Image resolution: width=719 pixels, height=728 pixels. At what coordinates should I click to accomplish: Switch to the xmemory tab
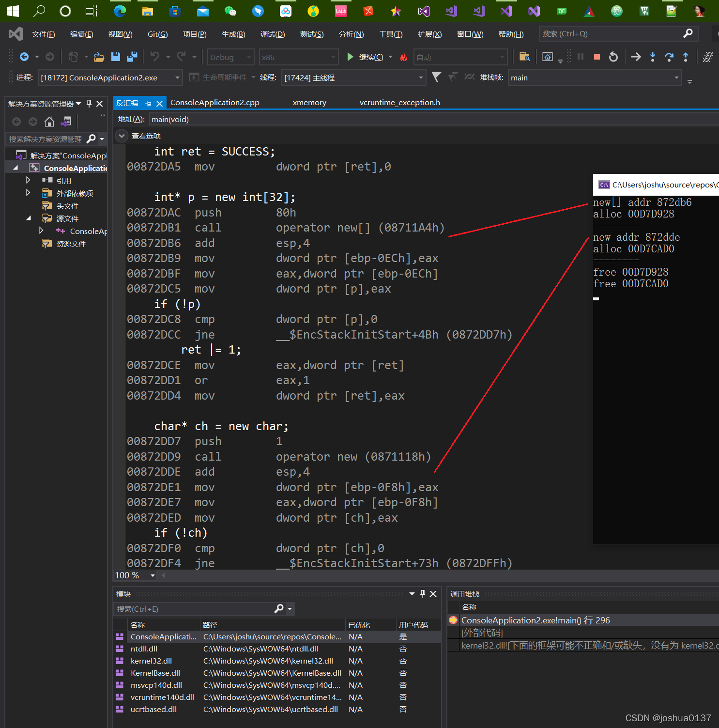(x=309, y=103)
